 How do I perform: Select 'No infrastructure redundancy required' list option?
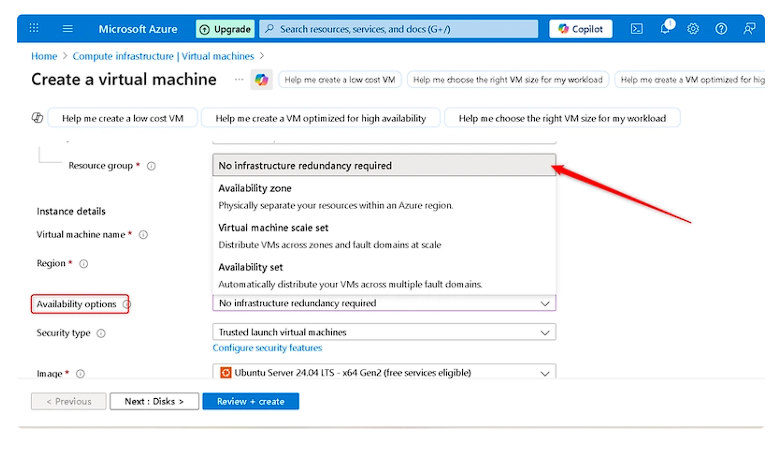coord(384,165)
